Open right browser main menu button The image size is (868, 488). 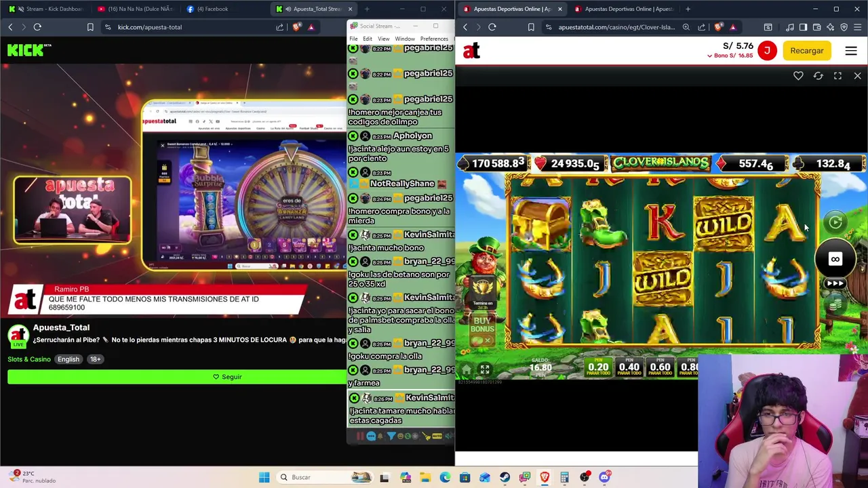point(857,27)
